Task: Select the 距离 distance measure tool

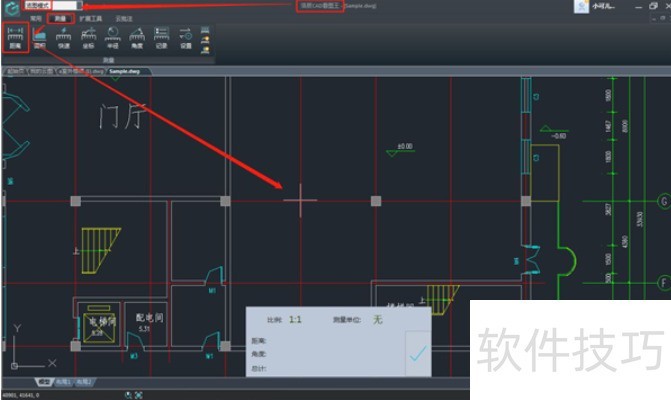Action: tap(15, 38)
